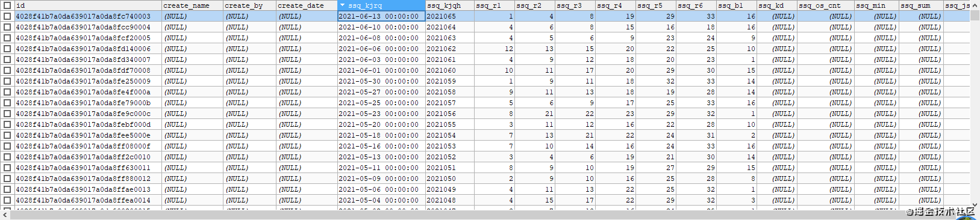Screen dimensions: 980x220
Task: Click the create_by column header
Action: [250, 5]
